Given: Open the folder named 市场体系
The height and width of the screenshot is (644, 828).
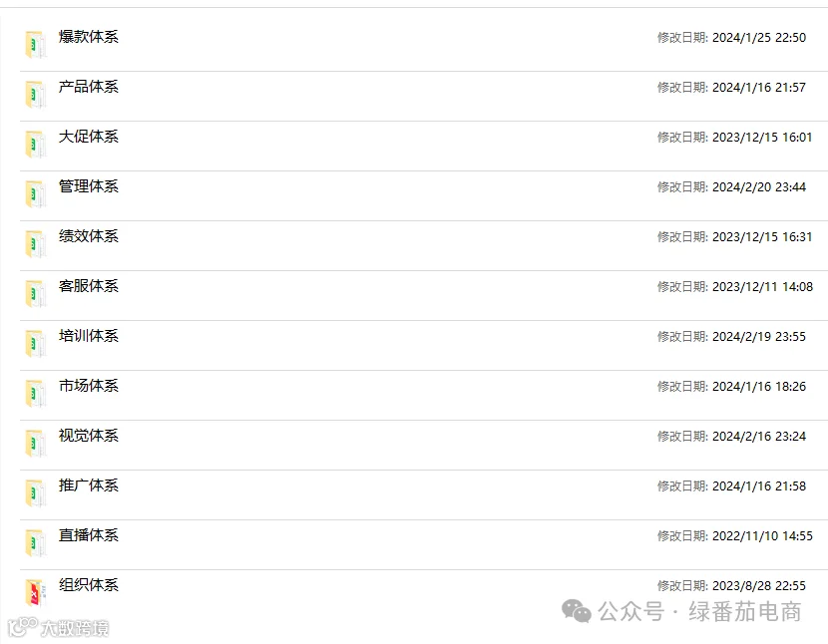Looking at the screenshot, I should pos(88,386).
